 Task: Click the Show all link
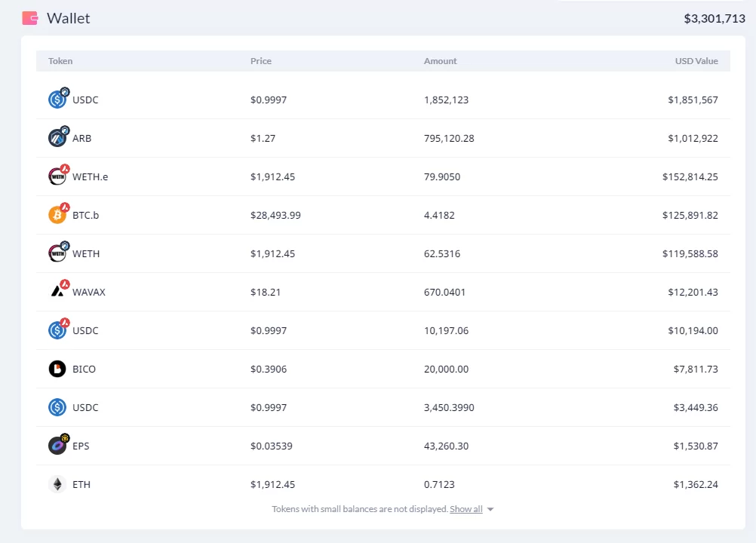pos(466,509)
